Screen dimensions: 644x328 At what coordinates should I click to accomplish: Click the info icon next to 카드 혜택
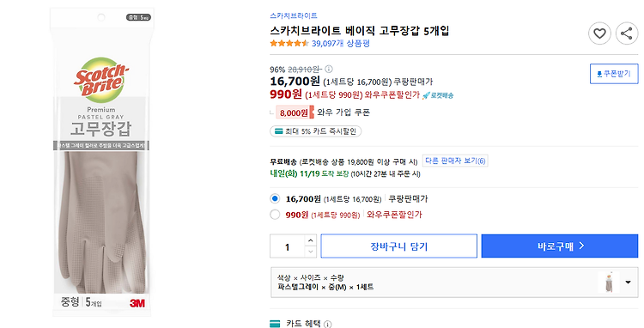click(327, 325)
